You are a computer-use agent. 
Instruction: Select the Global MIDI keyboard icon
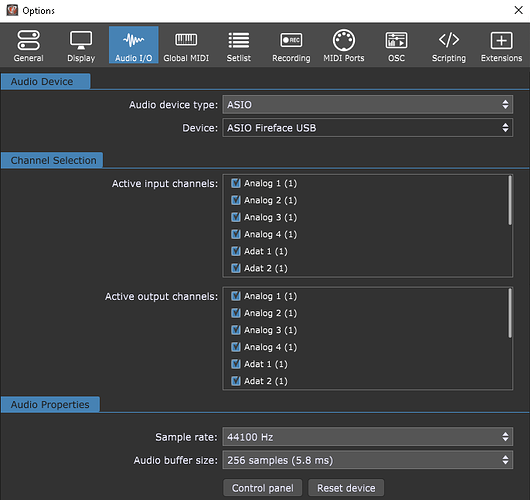[x=186, y=40]
